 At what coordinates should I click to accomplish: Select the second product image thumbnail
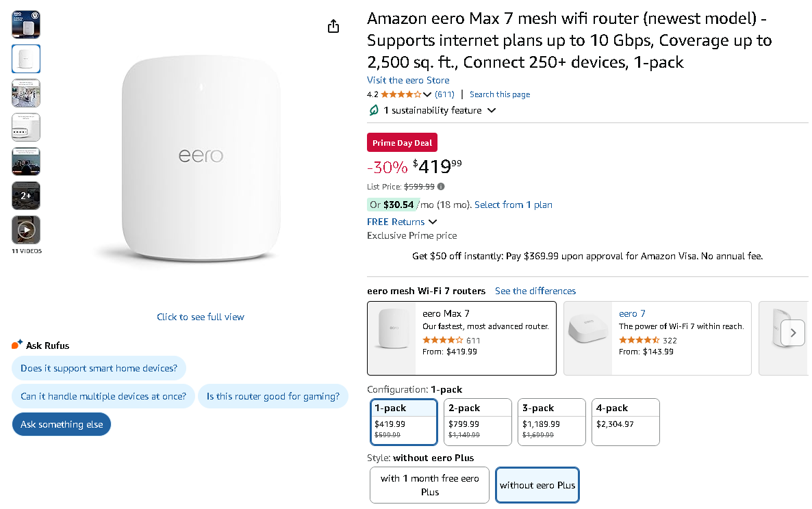point(26,59)
